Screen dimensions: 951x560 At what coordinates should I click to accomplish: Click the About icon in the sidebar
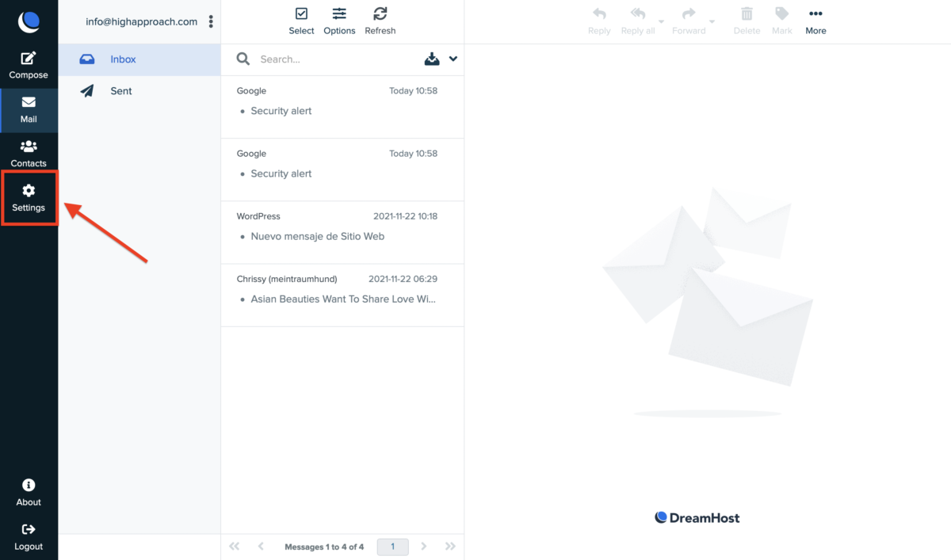(29, 491)
